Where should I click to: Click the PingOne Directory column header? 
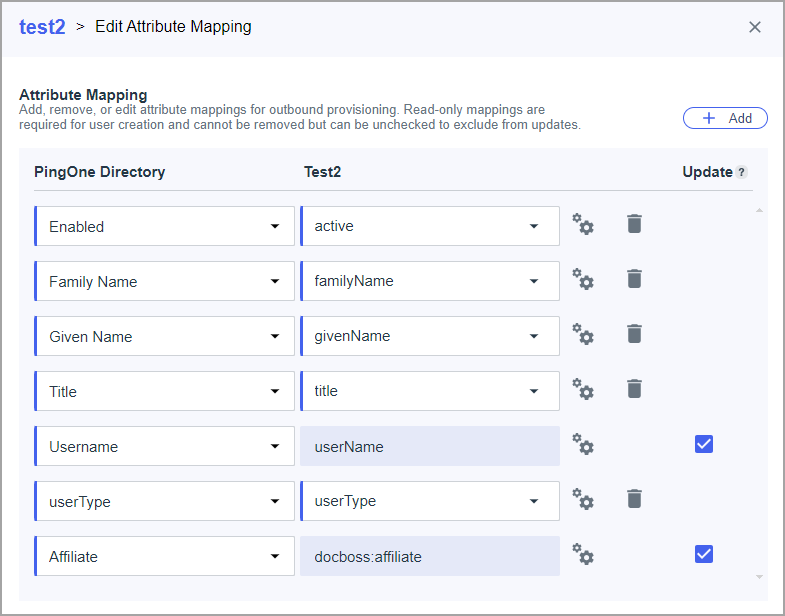pos(100,172)
